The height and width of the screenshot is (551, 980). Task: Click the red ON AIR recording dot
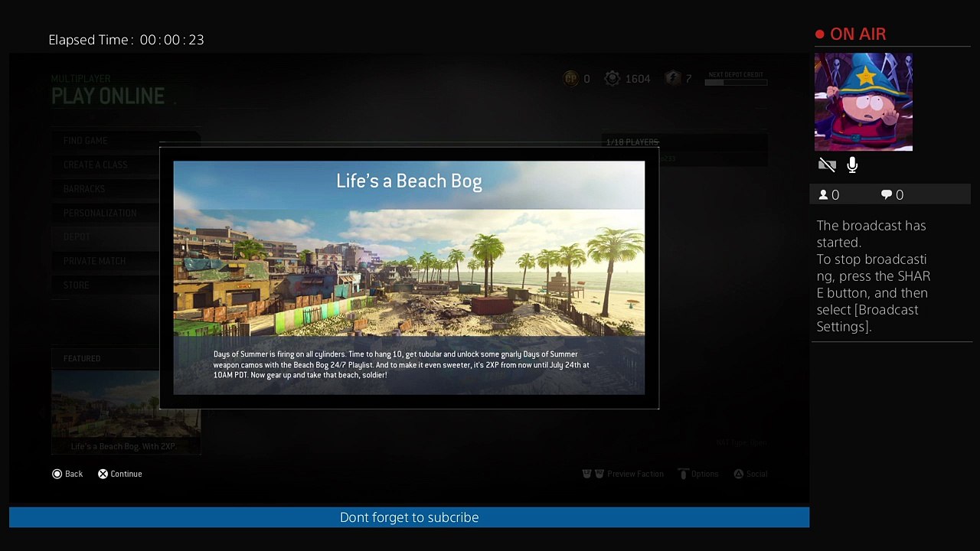pyautogui.click(x=820, y=34)
